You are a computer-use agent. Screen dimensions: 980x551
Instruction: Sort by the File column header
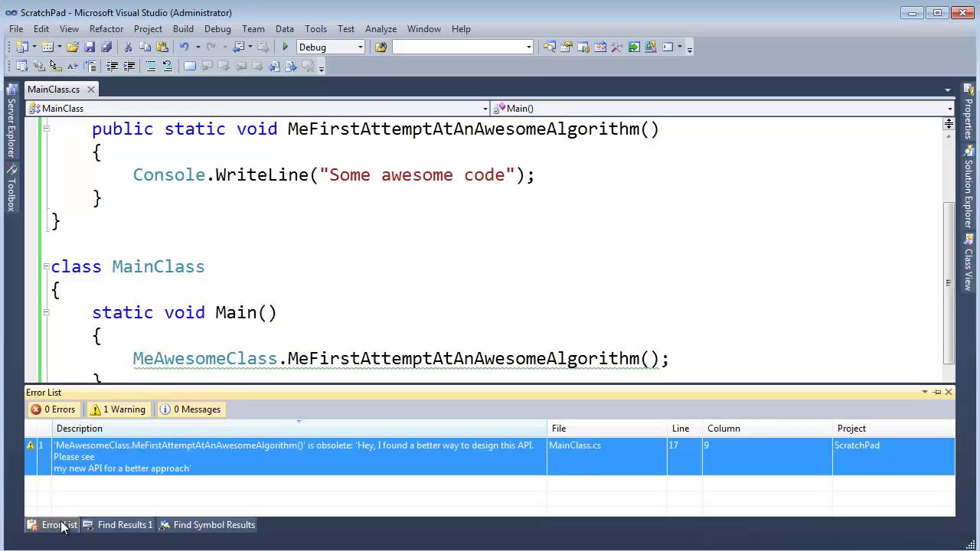click(607, 429)
